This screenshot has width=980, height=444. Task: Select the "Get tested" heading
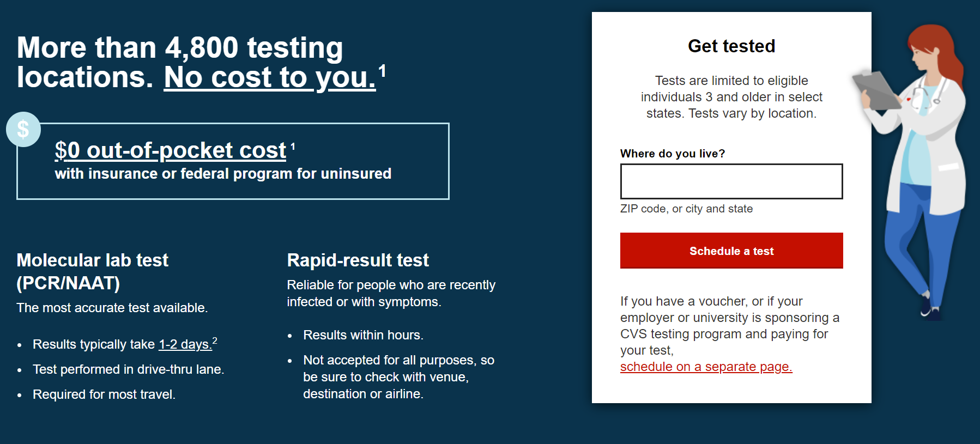[731, 46]
